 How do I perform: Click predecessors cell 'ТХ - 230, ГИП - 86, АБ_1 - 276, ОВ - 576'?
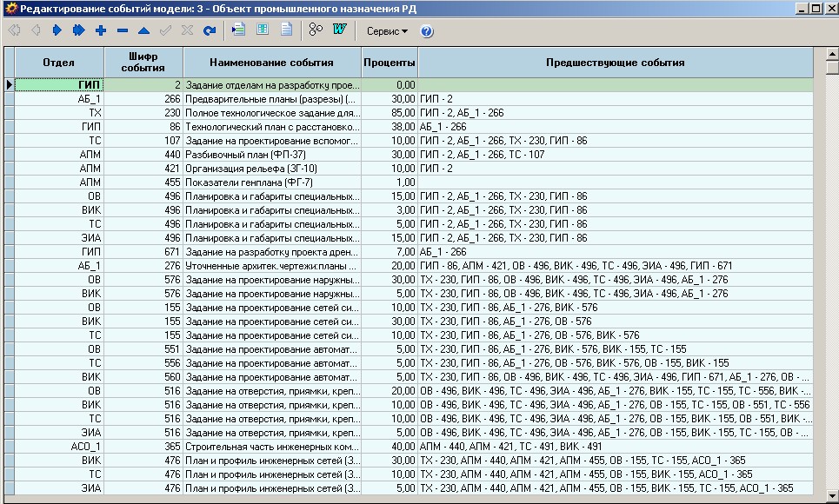(x=616, y=322)
